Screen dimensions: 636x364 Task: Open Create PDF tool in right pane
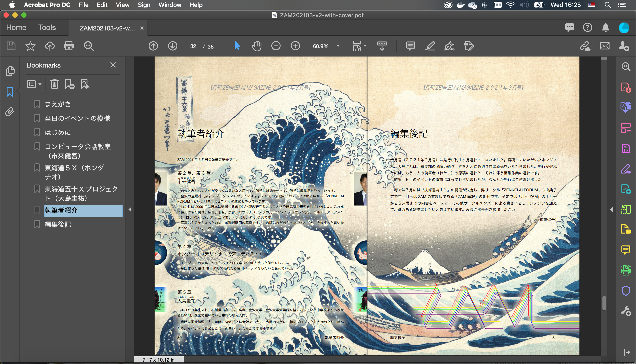click(x=626, y=87)
